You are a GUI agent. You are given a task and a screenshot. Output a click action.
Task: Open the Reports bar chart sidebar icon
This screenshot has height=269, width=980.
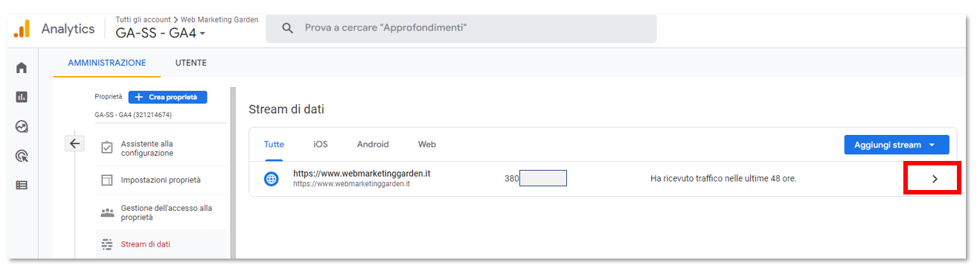22,97
